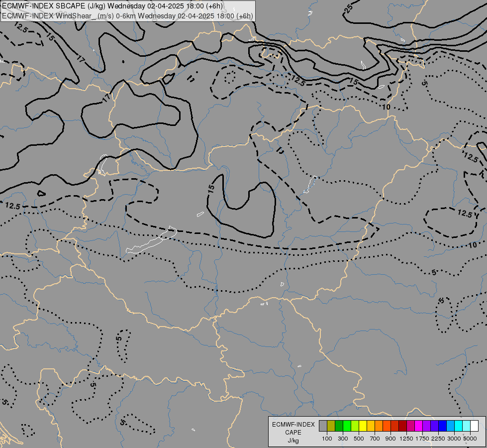Click the 300 legend value
Image resolution: width=487 pixels, height=448 pixels.
(343, 439)
